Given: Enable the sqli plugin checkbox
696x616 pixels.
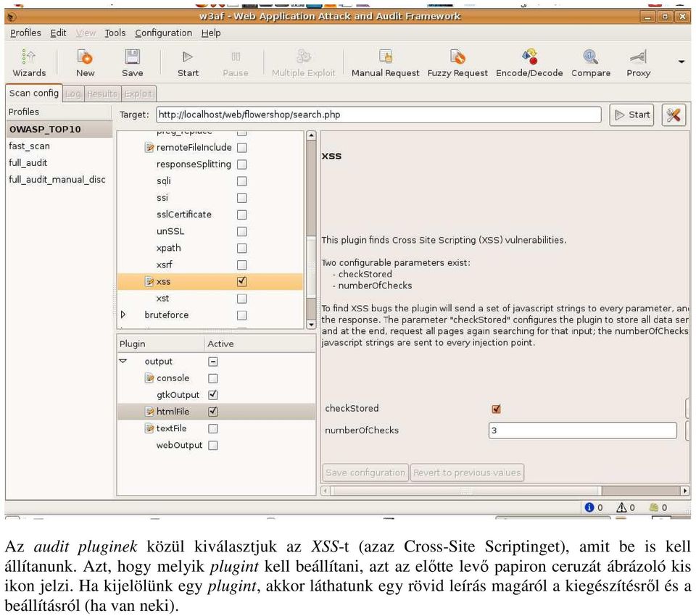Looking at the screenshot, I should coord(241,181).
